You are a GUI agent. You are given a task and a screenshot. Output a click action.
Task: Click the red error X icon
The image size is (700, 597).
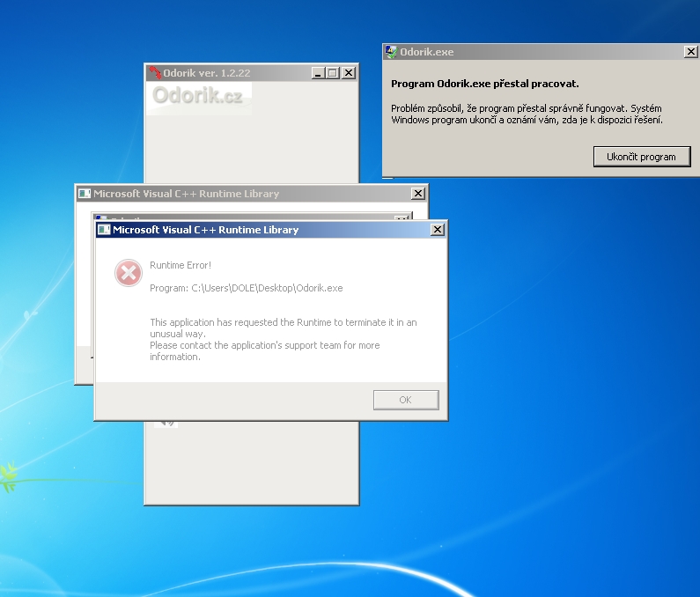tap(129, 273)
